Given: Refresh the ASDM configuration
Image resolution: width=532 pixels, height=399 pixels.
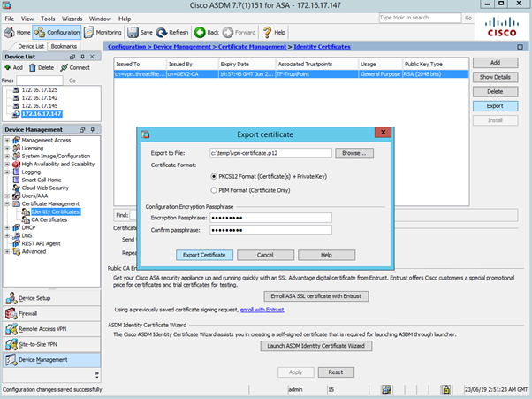Looking at the screenshot, I should 172,32.
